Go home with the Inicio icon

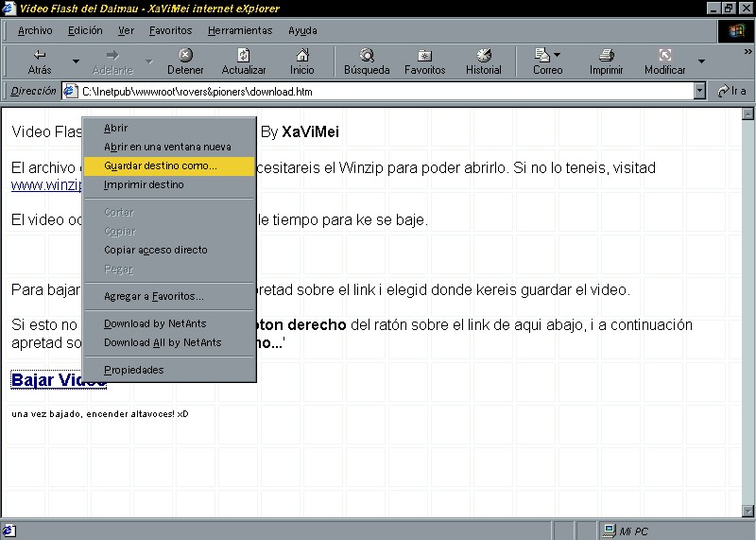[x=302, y=55]
